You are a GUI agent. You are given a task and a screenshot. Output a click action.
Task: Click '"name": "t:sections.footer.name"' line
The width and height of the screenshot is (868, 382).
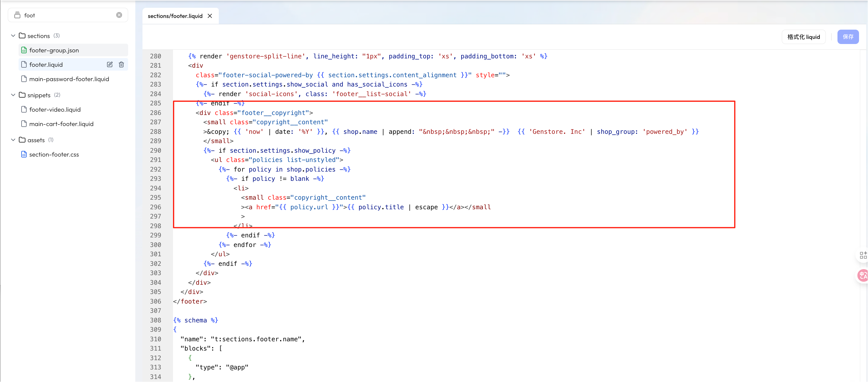pos(243,339)
